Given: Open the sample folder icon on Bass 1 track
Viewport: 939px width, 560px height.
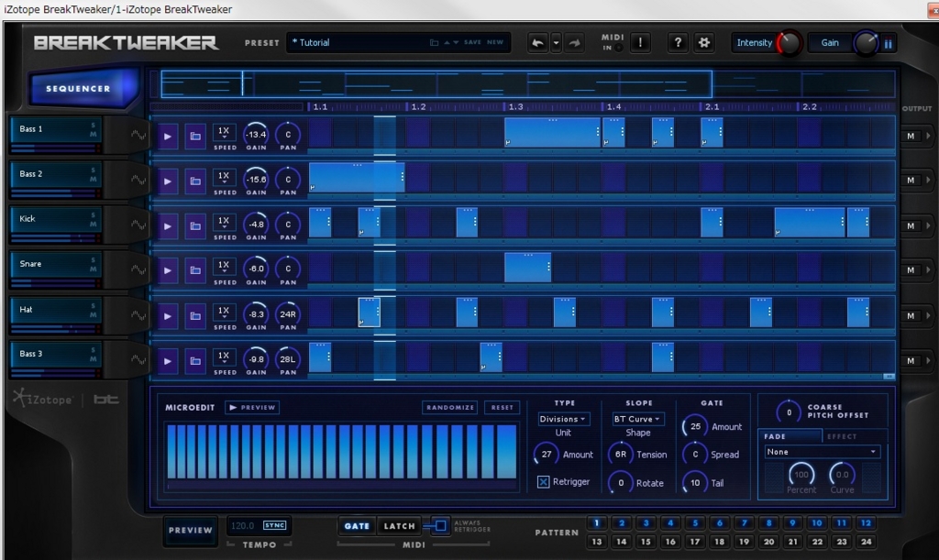Looking at the screenshot, I should pos(195,135).
